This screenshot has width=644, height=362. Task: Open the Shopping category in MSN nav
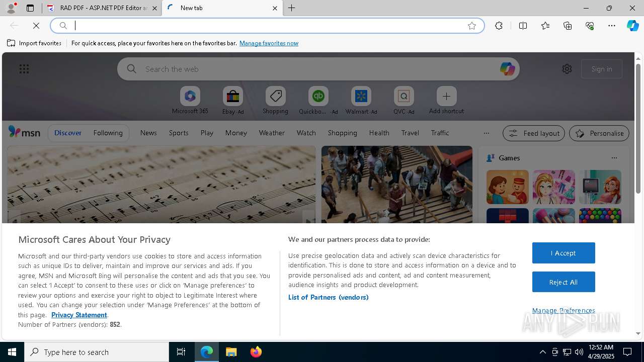point(343,133)
